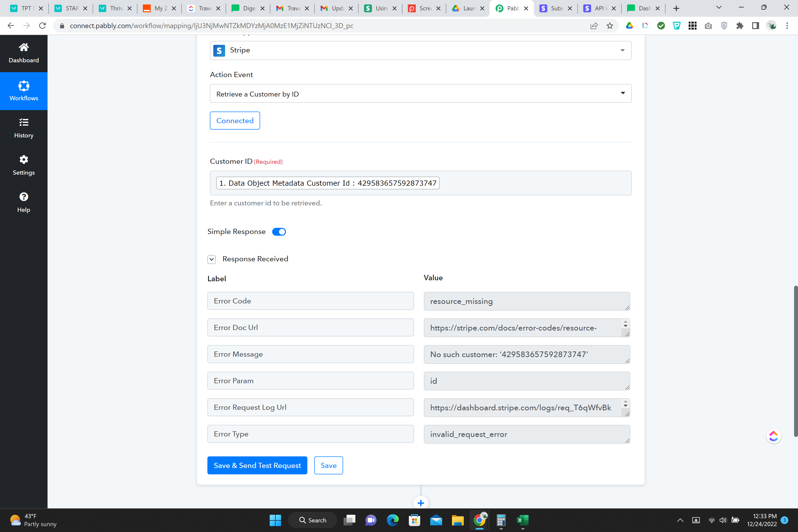The height and width of the screenshot is (532, 798).
Task: Add a step with the blue plus icon
Action: point(421,503)
